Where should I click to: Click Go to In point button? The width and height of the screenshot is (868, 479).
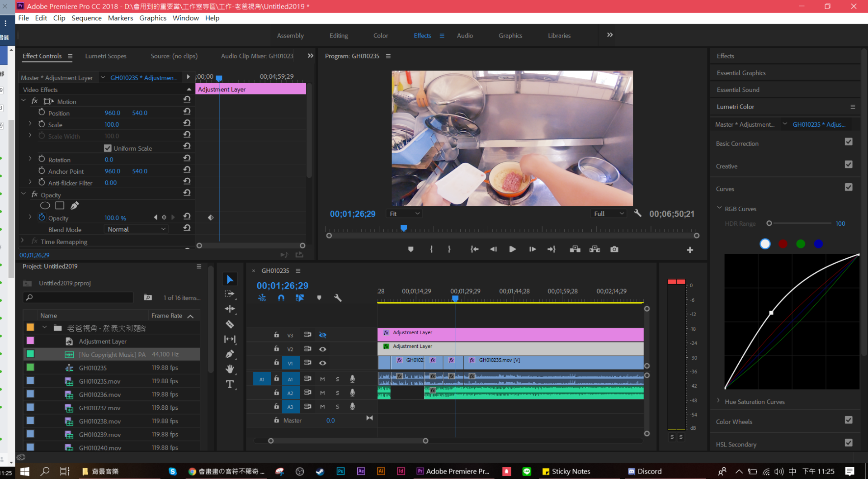(474, 249)
